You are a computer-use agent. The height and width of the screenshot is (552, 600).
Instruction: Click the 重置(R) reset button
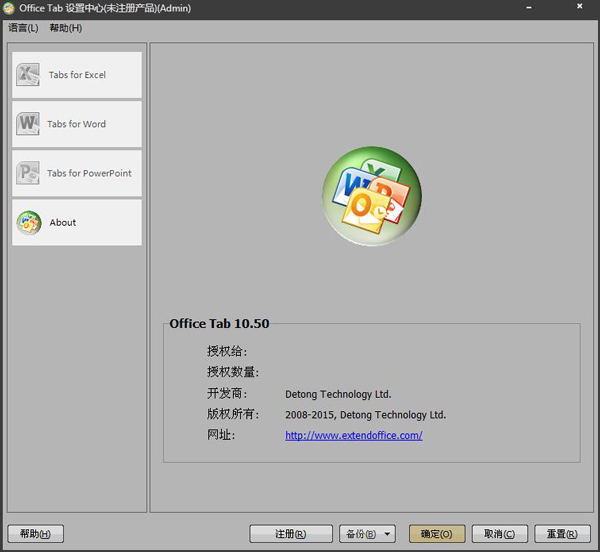click(x=562, y=534)
